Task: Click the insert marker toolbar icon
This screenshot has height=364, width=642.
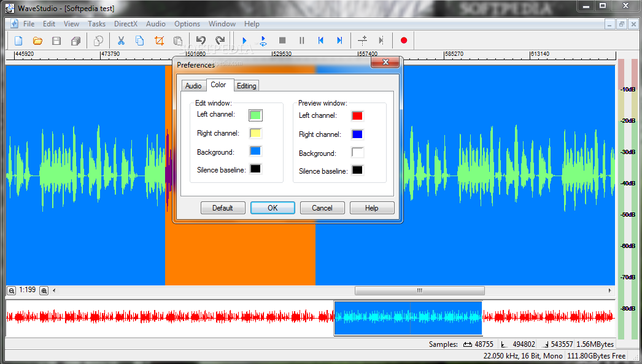Action: pos(362,41)
